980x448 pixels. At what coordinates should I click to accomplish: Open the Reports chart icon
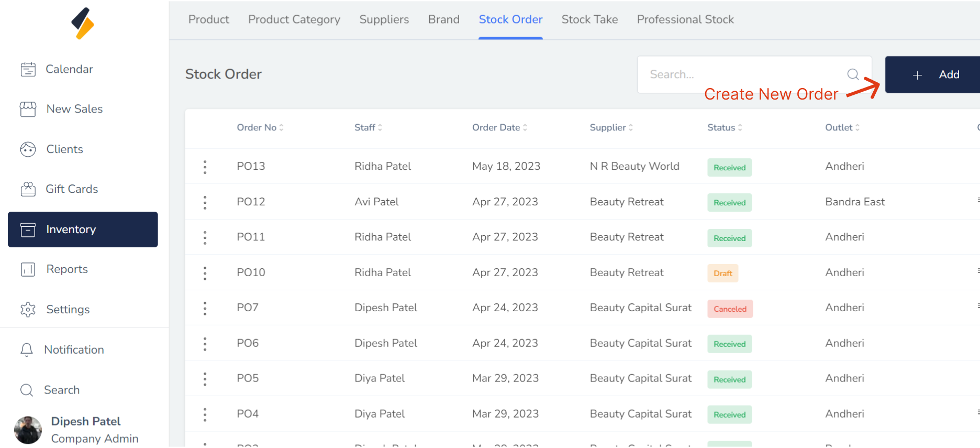pos(28,269)
